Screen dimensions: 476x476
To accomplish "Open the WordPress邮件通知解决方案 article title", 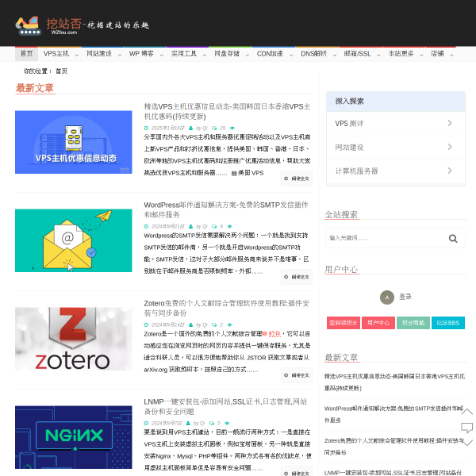I will [x=226, y=209].
